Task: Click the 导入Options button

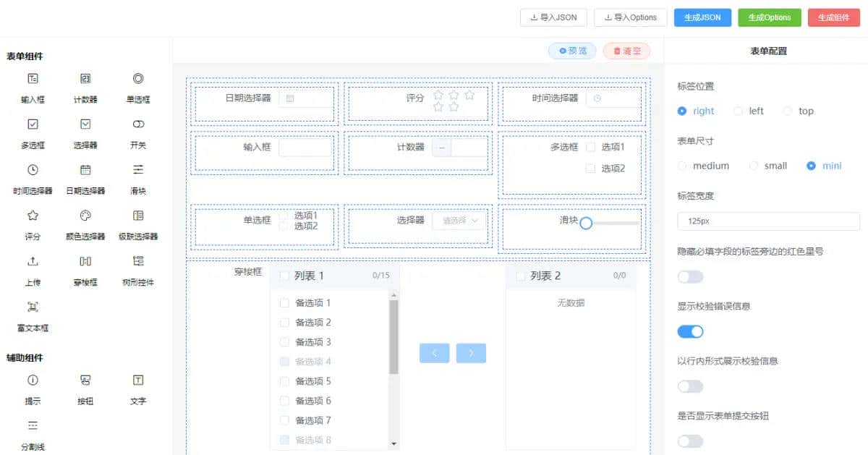Action: tap(630, 17)
